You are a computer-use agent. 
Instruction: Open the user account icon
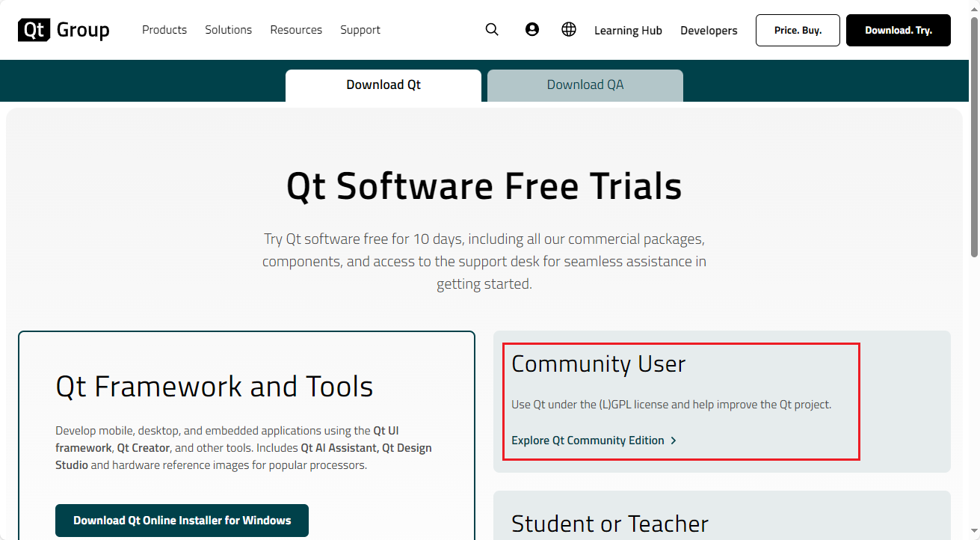pyautogui.click(x=532, y=30)
